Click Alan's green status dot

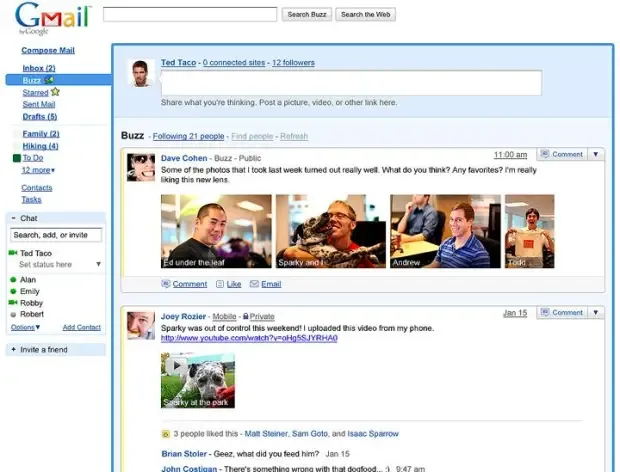tap(13, 280)
